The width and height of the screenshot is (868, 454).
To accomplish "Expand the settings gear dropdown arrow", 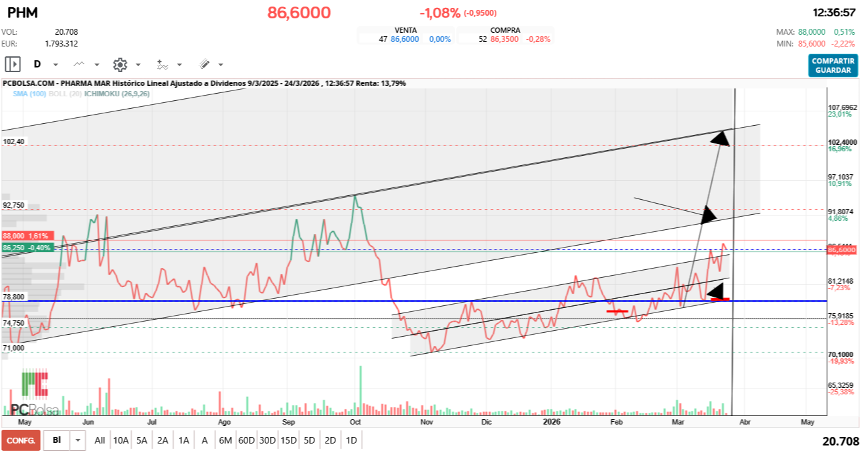I will (x=138, y=65).
